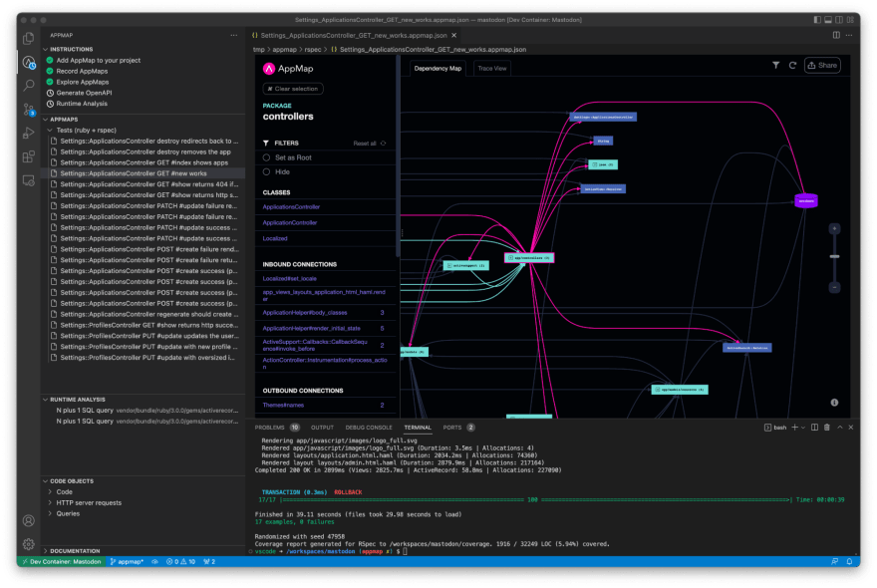Viewport: 877px width, 588px height.
Task: Collapse Tests (ruby + rspec) folder
Action: (86, 131)
